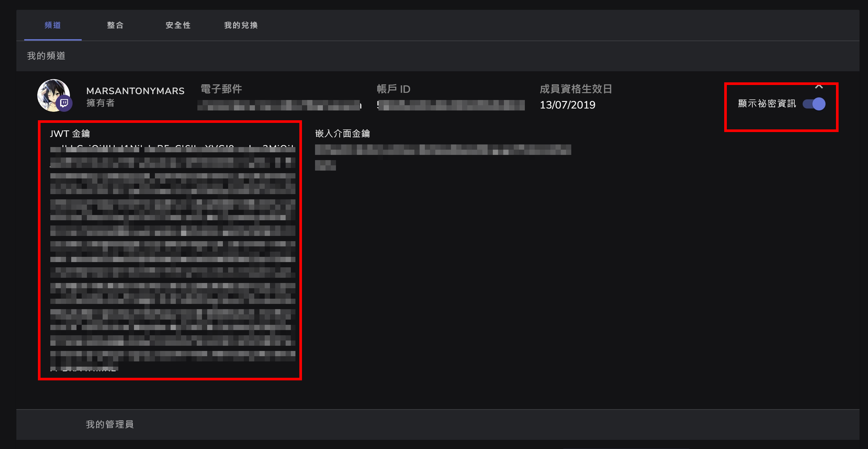Click the 擁有者 role label
This screenshot has height=449, width=868.
pos(100,103)
